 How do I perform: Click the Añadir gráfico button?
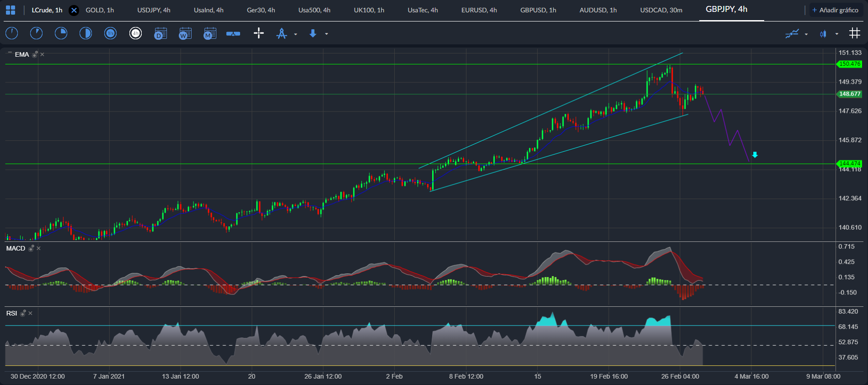[x=836, y=10]
